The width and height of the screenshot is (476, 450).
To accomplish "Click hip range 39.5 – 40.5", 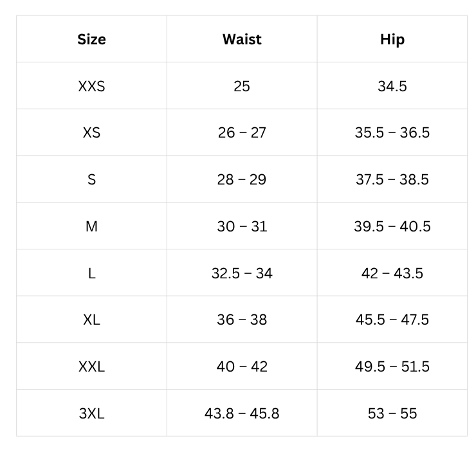I will tap(392, 226).
